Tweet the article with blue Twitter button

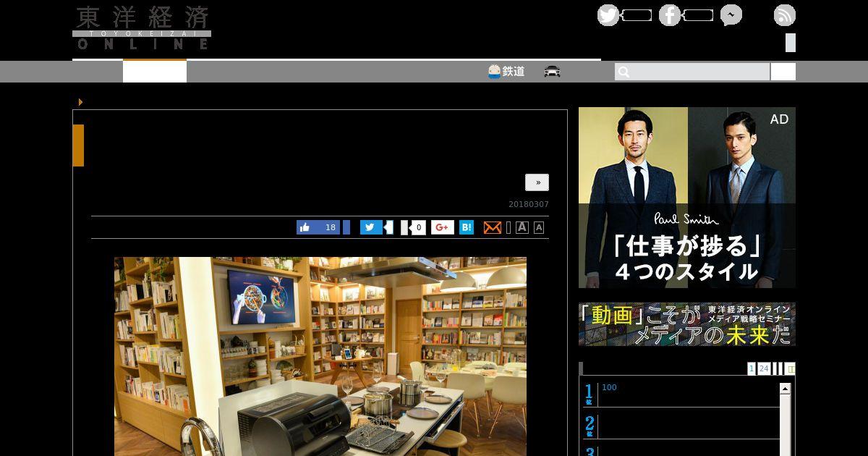coord(371,227)
